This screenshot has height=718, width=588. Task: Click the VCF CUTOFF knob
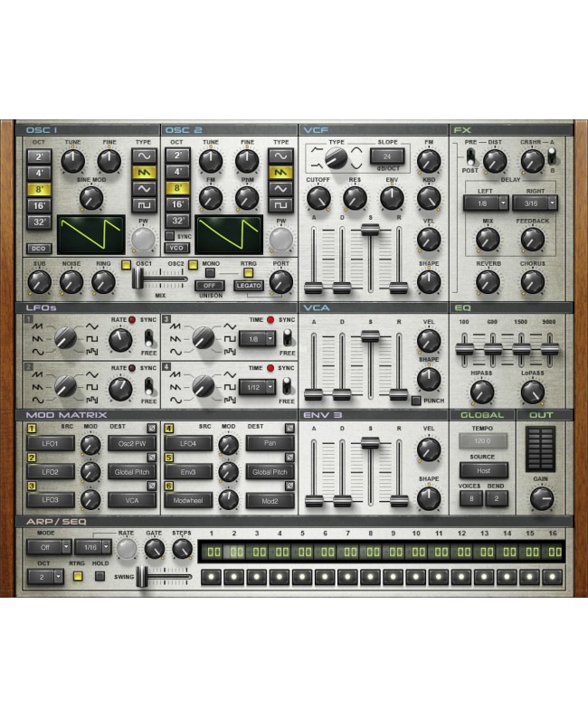pos(318,198)
